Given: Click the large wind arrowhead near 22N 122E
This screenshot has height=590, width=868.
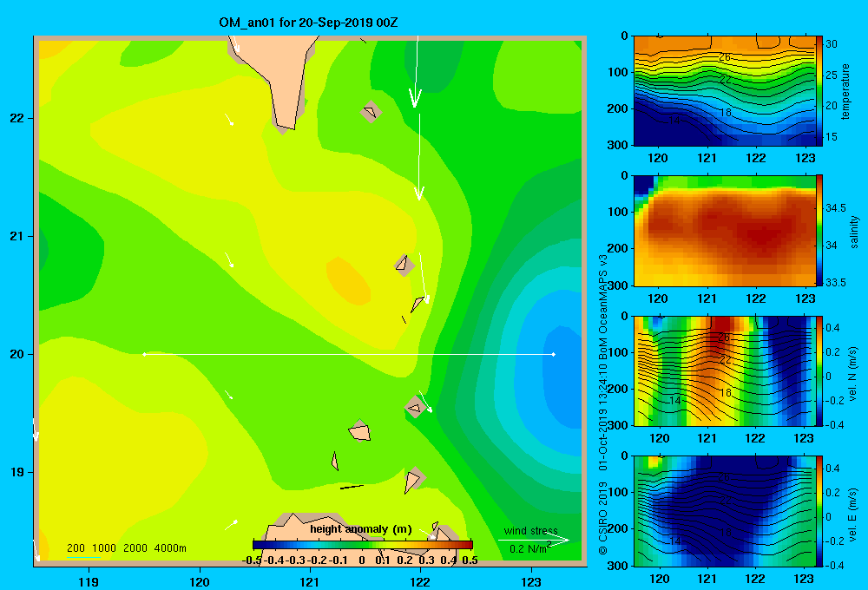Looking at the screenshot, I should point(415,98).
